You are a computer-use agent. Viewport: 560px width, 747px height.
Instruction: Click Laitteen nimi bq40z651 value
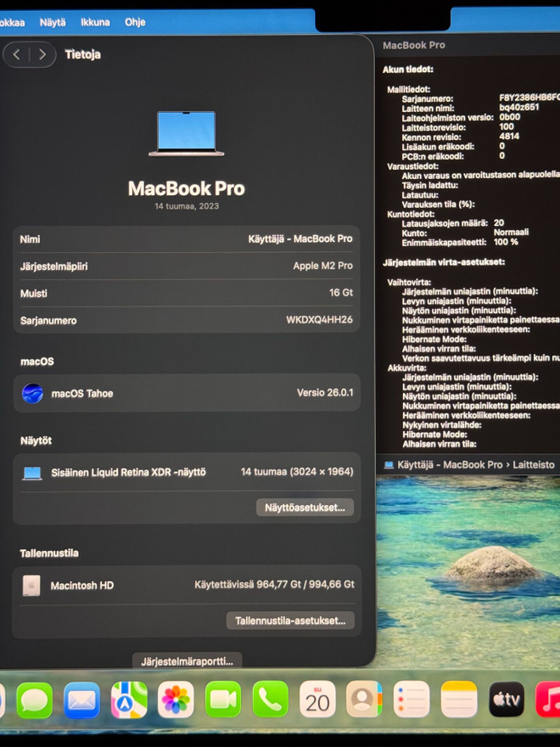coord(519,107)
